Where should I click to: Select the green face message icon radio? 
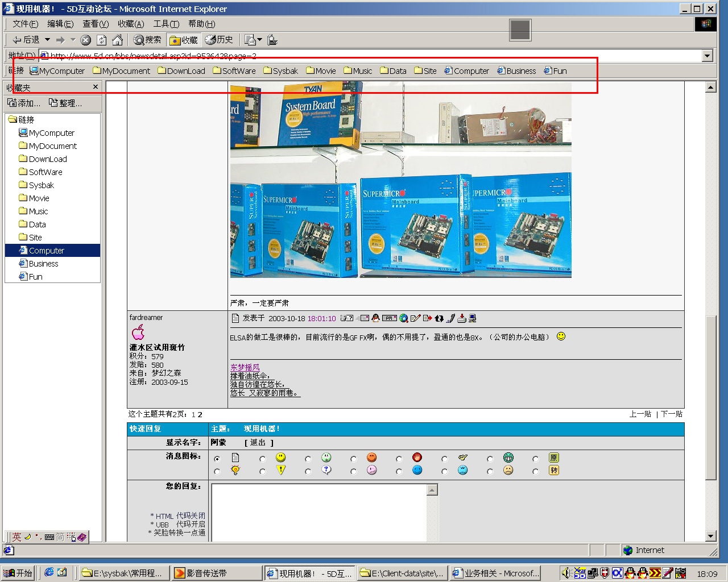[x=308, y=459]
